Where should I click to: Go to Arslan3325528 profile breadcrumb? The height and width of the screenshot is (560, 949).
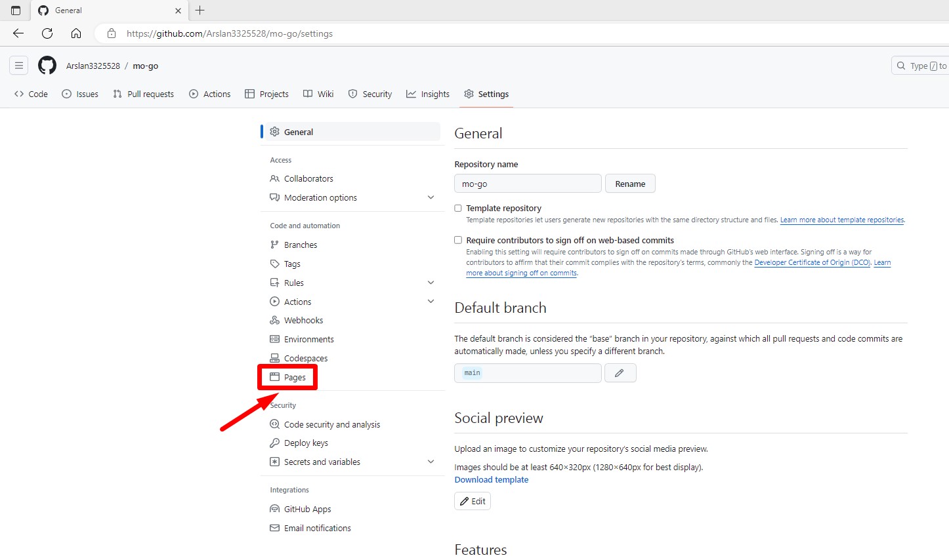coord(93,66)
